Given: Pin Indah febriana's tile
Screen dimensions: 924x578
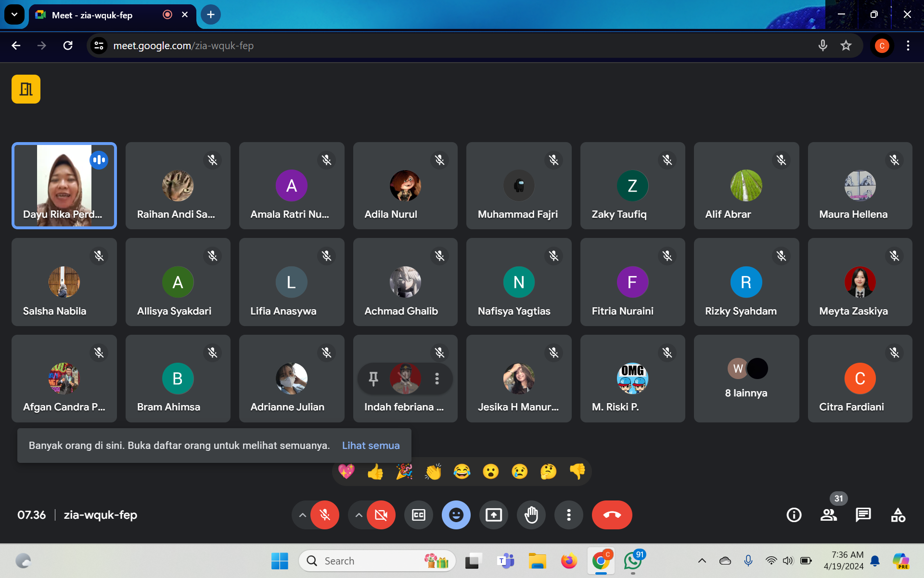Looking at the screenshot, I should [x=373, y=379].
